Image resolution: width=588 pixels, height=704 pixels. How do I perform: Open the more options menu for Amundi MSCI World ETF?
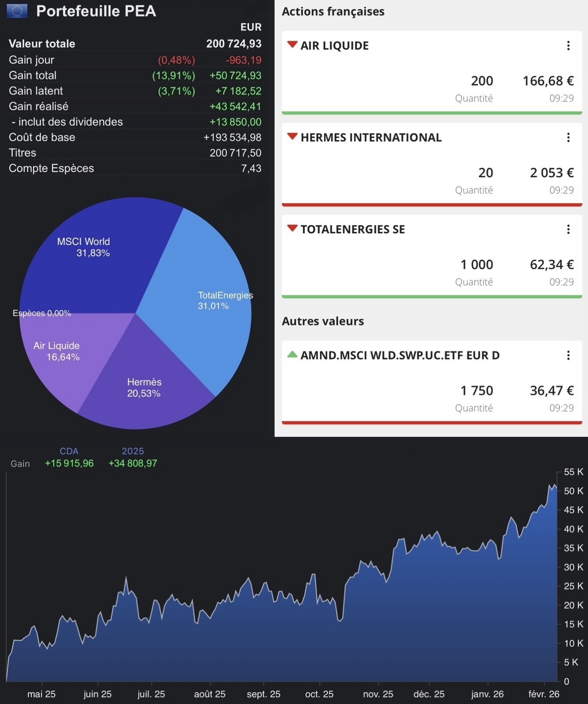click(x=568, y=356)
